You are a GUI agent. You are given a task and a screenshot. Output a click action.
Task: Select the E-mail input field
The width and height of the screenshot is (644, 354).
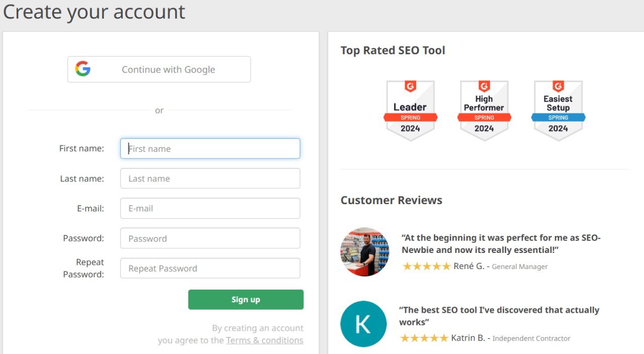pos(210,208)
